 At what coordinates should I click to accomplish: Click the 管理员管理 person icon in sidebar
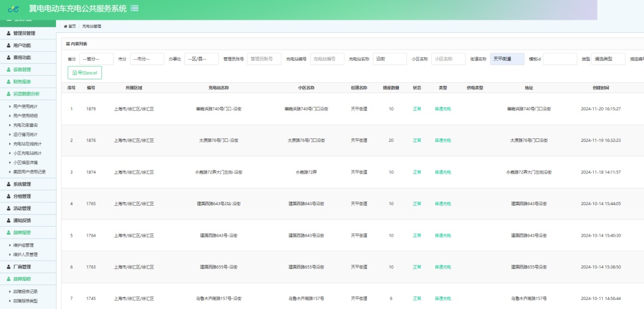(x=9, y=33)
